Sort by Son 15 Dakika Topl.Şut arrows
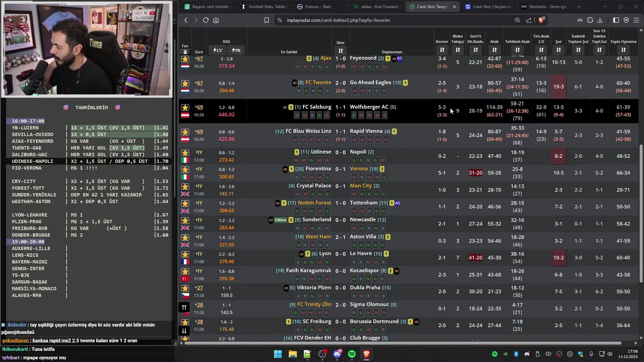Image resolution: width=644 pixels, height=362 pixels. click(599, 50)
